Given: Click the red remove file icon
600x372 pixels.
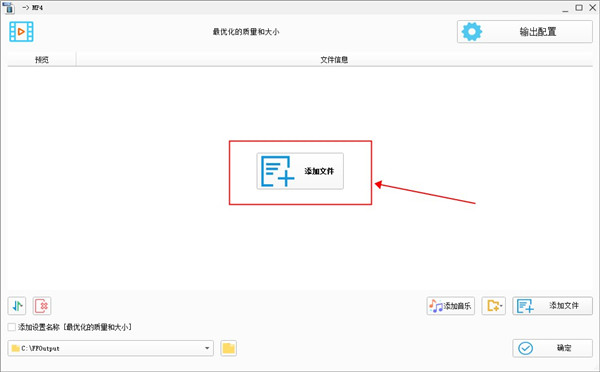Looking at the screenshot, I should tap(42, 306).
